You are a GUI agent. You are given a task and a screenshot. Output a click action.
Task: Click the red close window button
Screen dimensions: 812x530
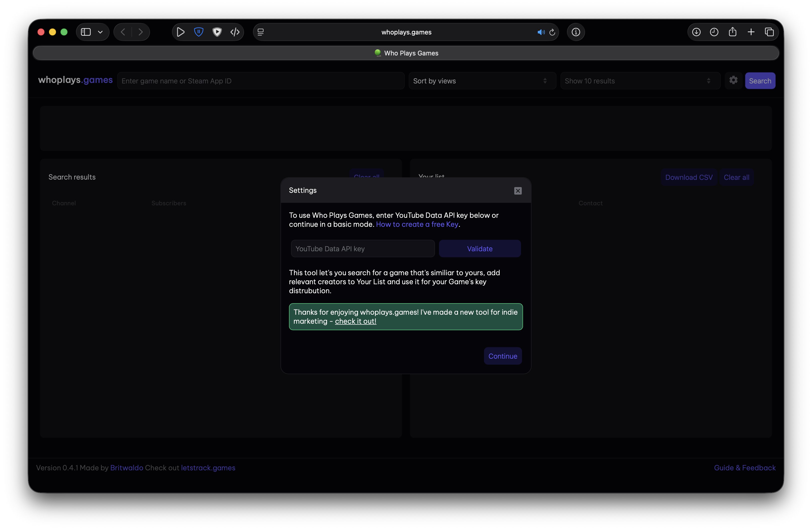(x=41, y=32)
